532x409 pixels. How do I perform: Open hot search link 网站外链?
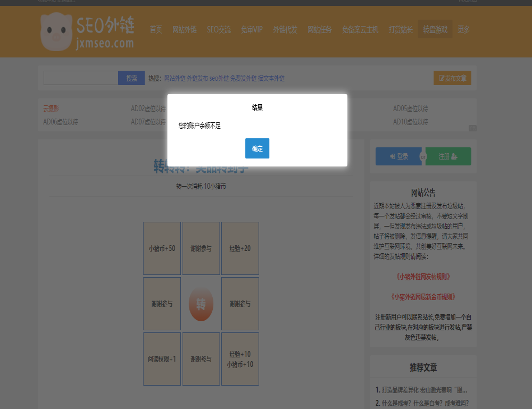pos(174,78)
